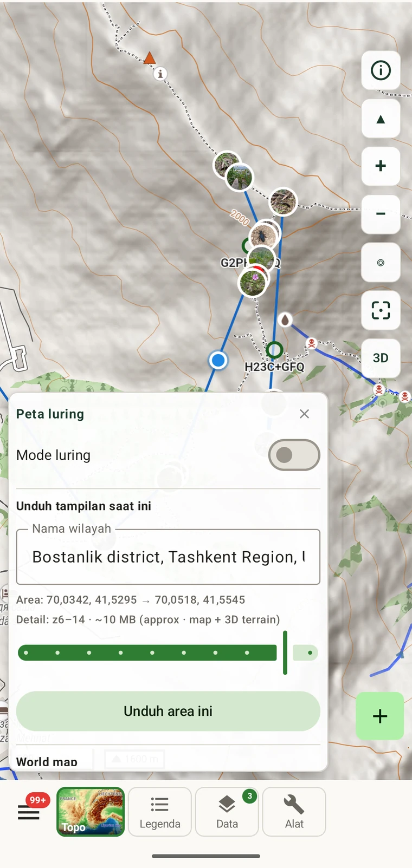412x868 pixels.
Task: Open the Data tab
Action: [227, 812]
